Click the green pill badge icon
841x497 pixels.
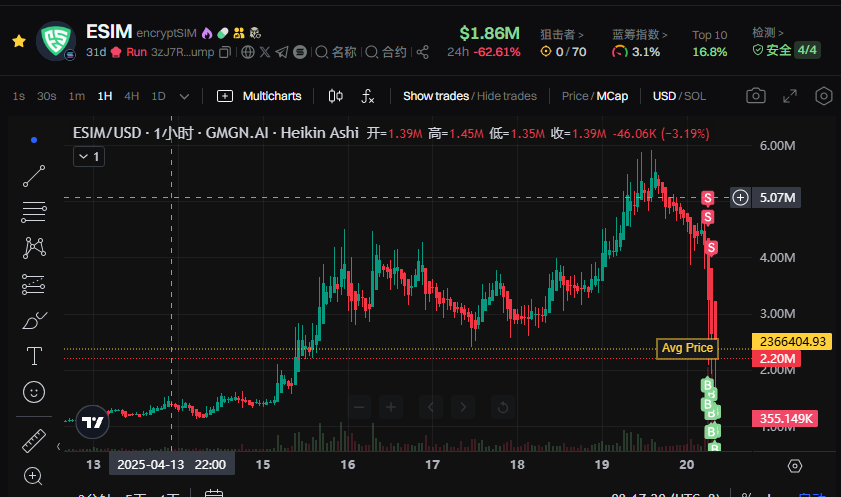coord(223,33)
